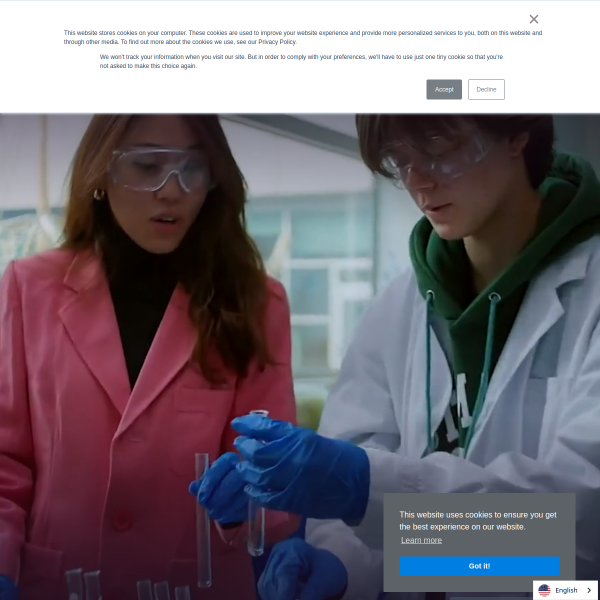The height and width of the screenshot is (600, 600).
Task: Accept cookies in the top banner
Action: coord(444,89)
